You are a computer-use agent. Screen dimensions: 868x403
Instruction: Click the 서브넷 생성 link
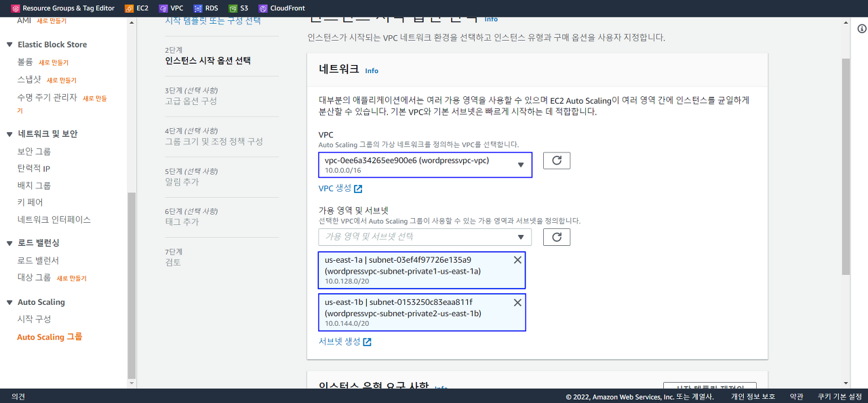click(339, 342)
